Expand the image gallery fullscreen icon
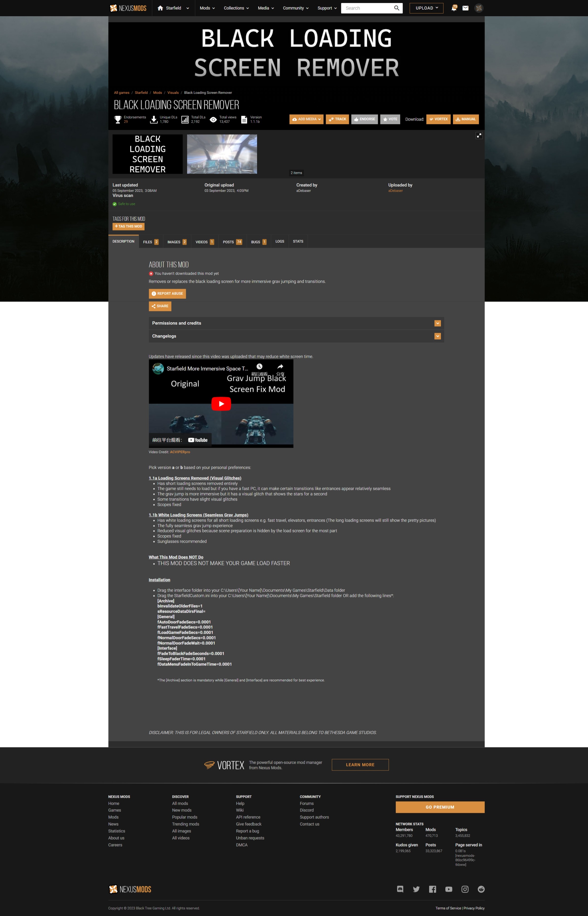 pyautogui.click(x=479, y=136)
